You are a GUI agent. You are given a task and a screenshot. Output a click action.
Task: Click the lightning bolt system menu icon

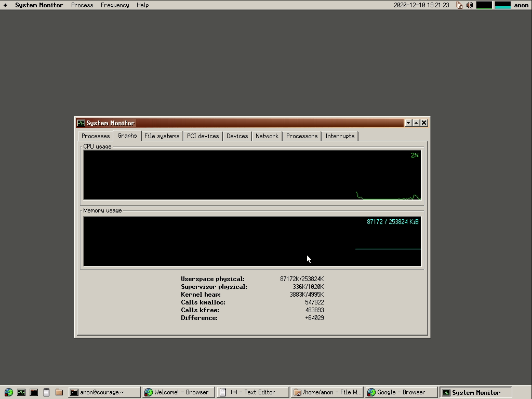5,5
